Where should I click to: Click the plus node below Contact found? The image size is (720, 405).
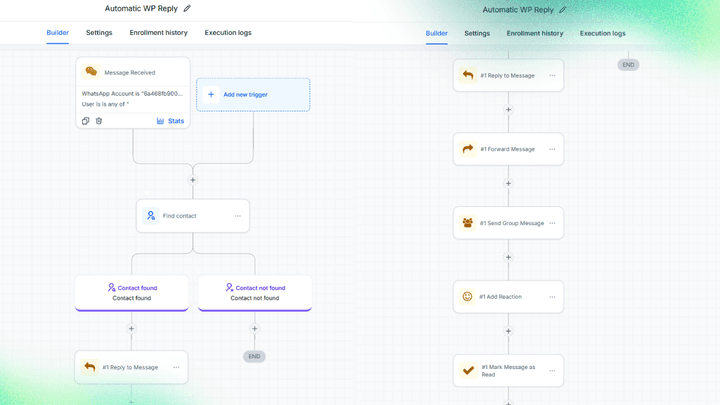pyautogui.click(x=131, y=329)
